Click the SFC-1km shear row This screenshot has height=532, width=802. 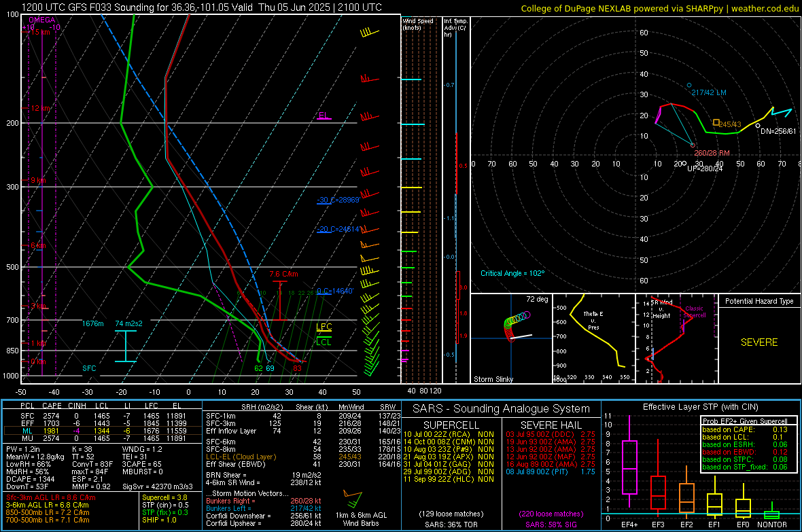[x=303, y=416]
